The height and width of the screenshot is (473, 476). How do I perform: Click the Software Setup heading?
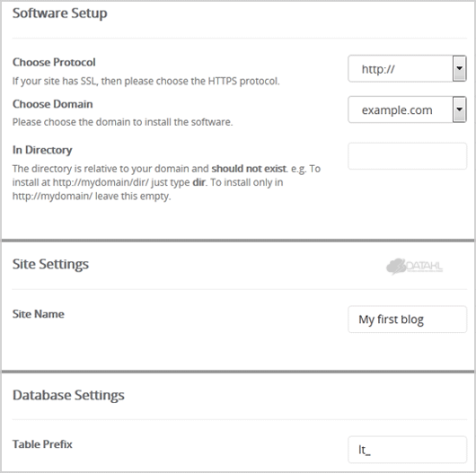[60, 13]
